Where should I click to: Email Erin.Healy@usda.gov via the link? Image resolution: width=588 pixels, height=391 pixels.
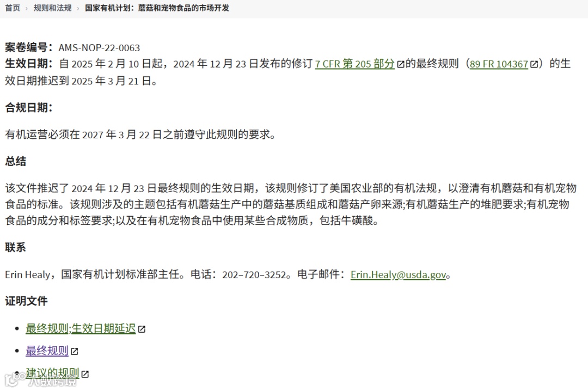(x=398, y=274)
